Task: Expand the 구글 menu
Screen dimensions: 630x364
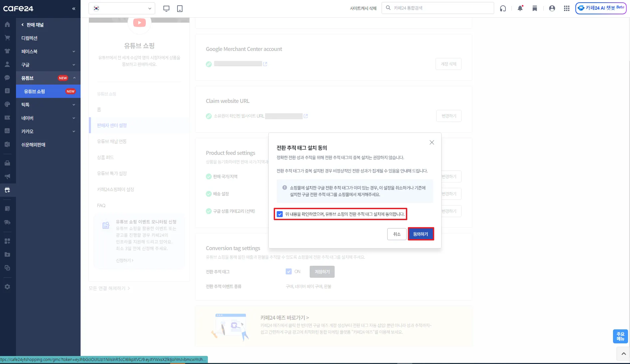Action: point(48,65)
